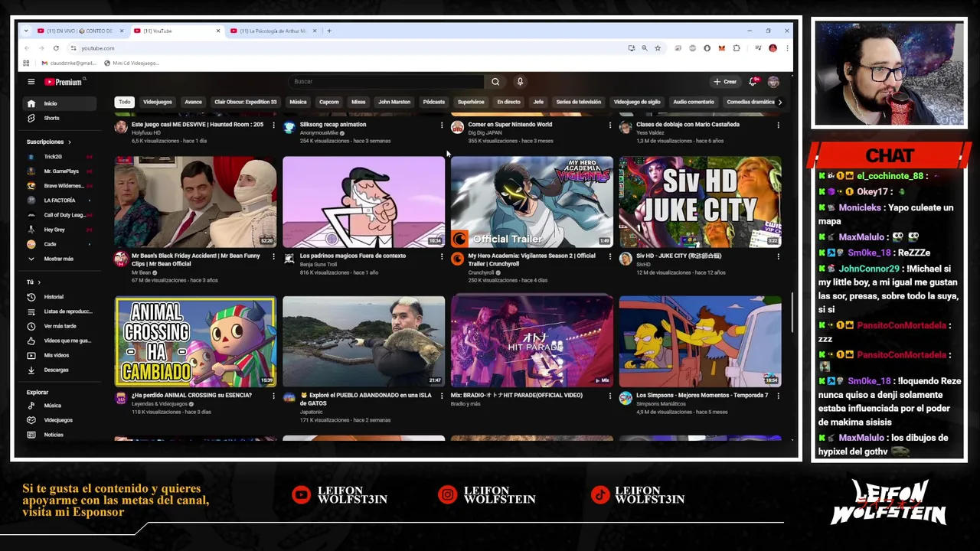Open Trick20 subscription channel

click(60, 157)
